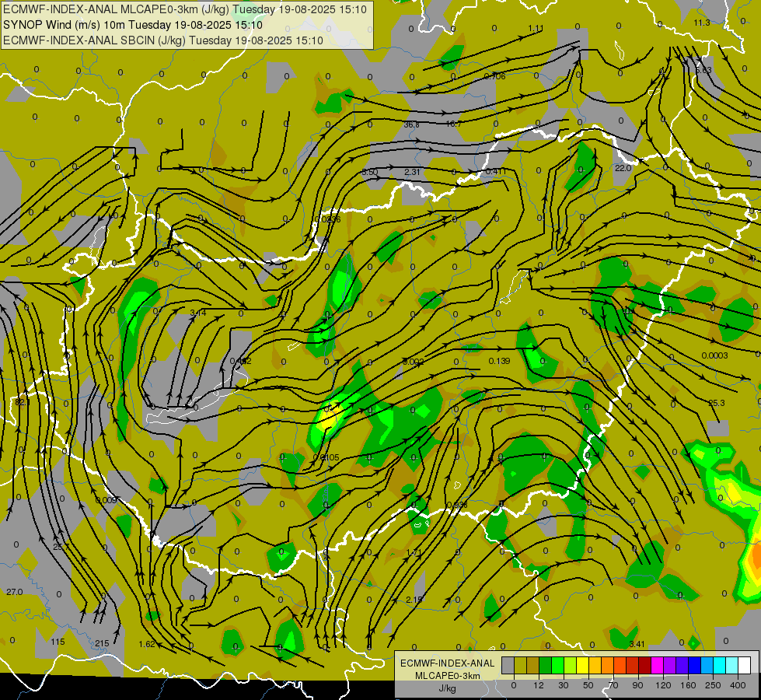Click the legend's MLCAPE0-3km label
Screen dimensions: 761x700
pos(448,676)
